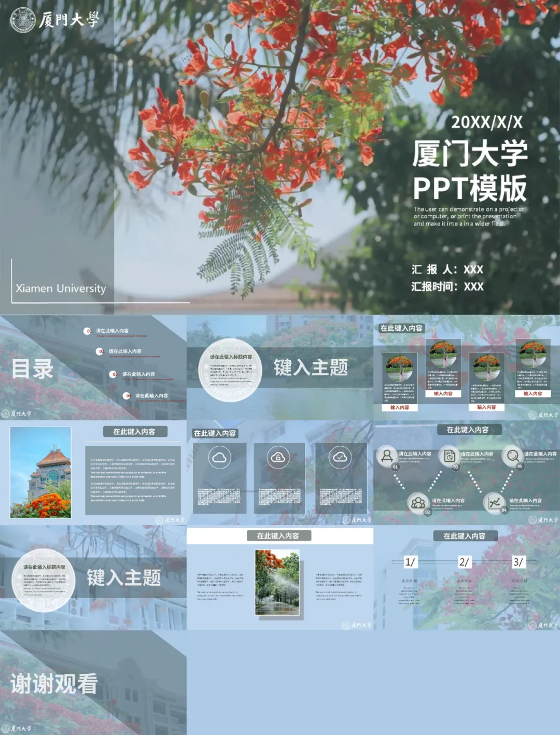Click the 汇报时间: XXX line
The height and width of the screenshot is (735, 560).
coord(447,287)
